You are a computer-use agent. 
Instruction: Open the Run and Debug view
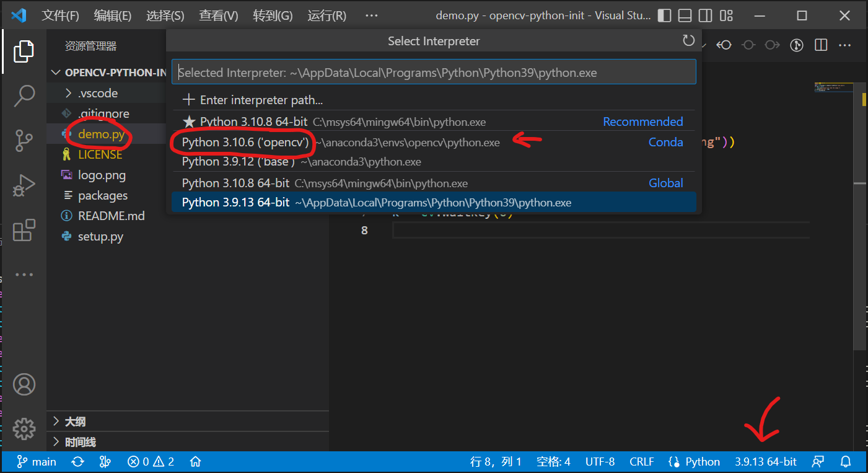(24, 186)
